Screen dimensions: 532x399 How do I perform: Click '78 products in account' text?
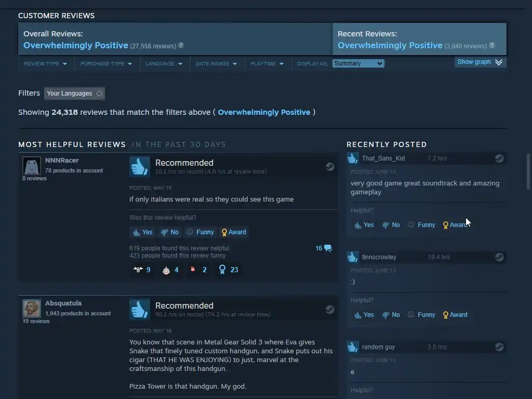tap(74, 170)
